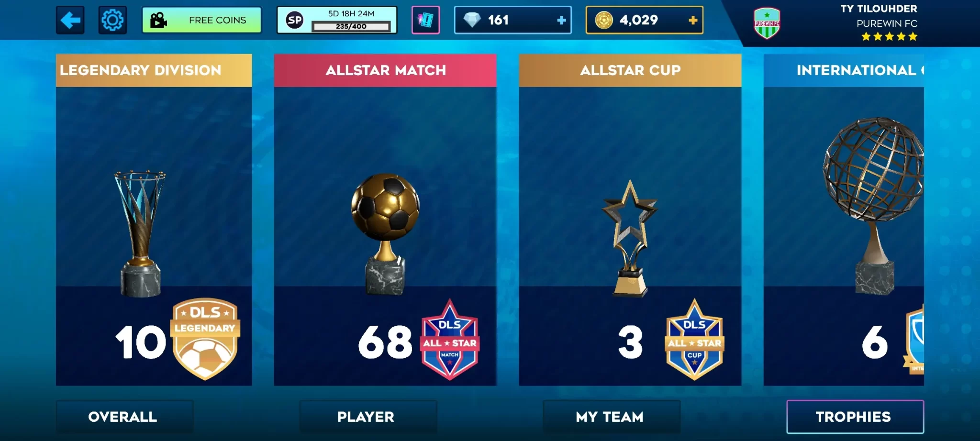This screenshot has height=441, width=980.
Task: Open the International Cup globe trophy card
Action: tap(844, 220)
